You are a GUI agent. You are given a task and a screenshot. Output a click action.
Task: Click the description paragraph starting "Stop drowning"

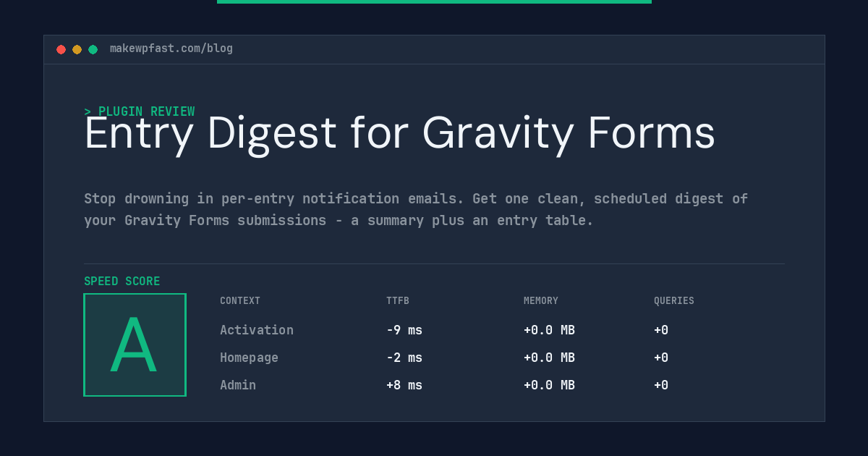coord(416,209)
